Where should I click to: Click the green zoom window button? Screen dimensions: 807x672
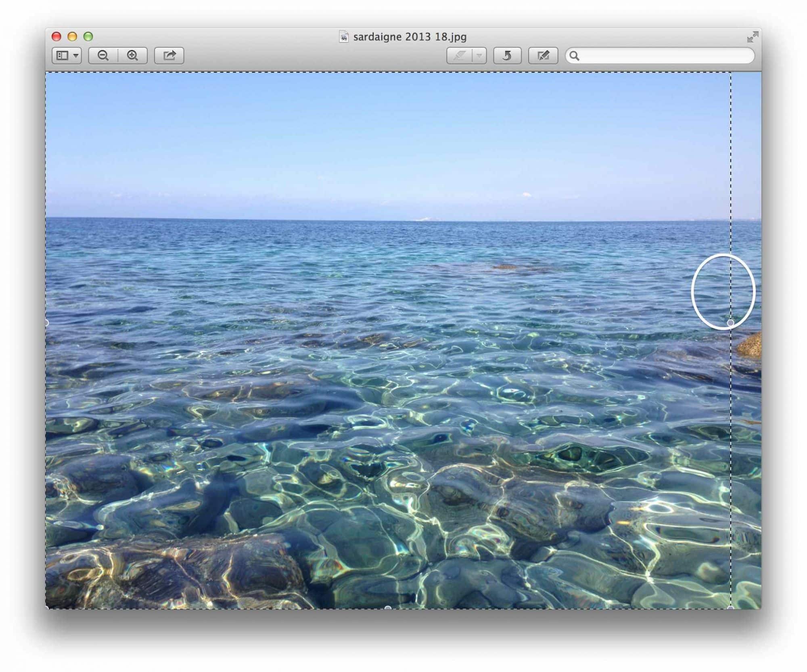(88, 37)
